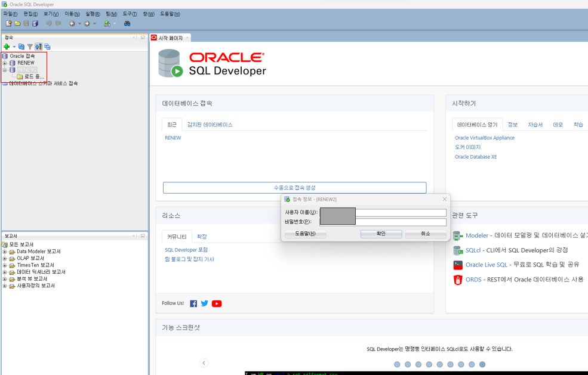The image size is (588, 375).
Task: Open the SQL Developer 포럼 link
Action: coord(186,250)
